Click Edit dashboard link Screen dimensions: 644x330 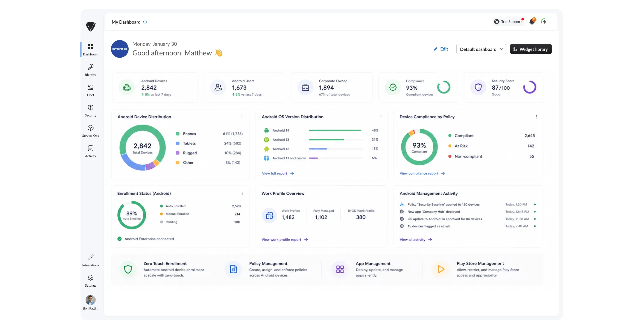[441, 49]
